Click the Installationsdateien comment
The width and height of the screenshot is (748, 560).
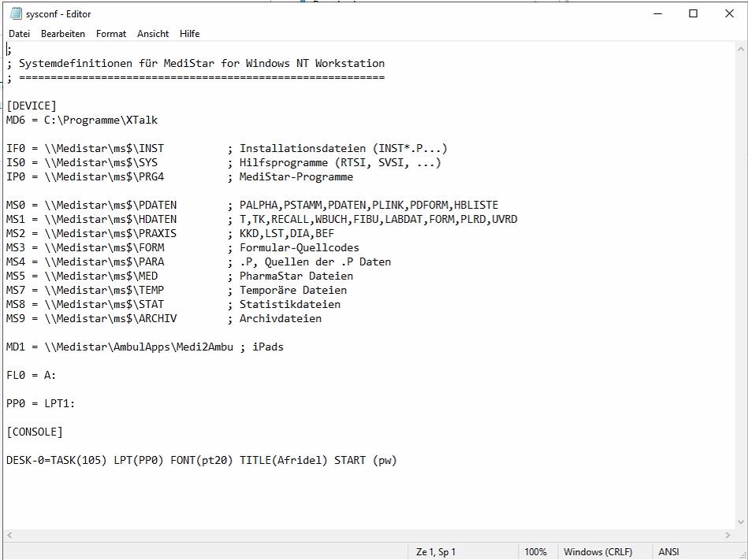pyautogui.click(x=344, y=148)
